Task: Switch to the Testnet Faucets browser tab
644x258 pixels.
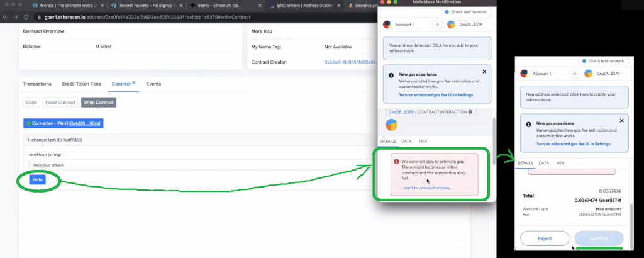Action: [x=145, y=6]
